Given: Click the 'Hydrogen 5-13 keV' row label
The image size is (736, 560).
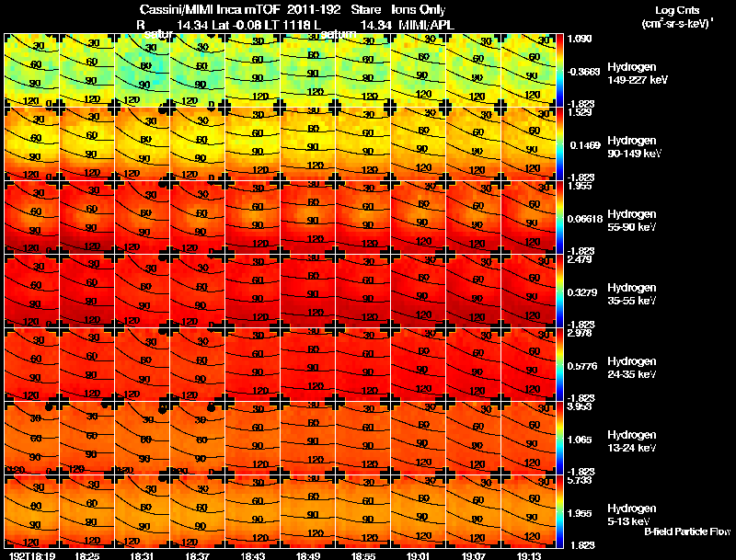Looking at the screenshot, I should (x=632, y=515).
